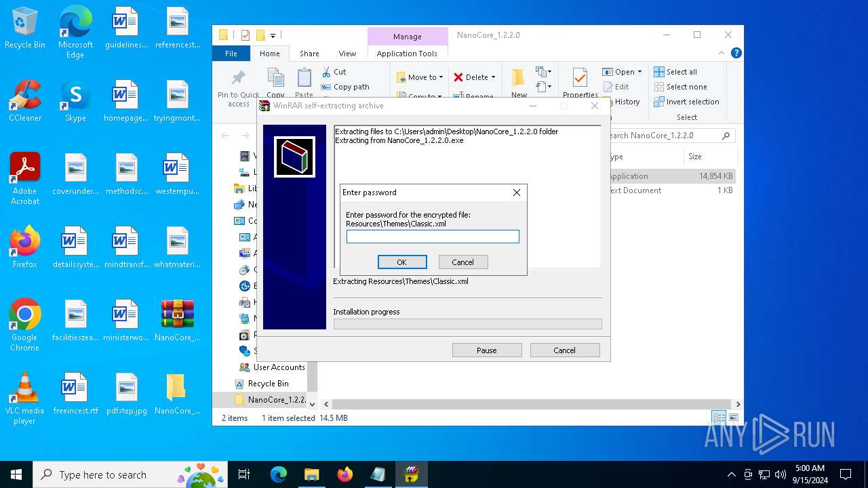
Task: Click Copy path in the ribbon
Action: pyautogui.click(x=345, y=87)
